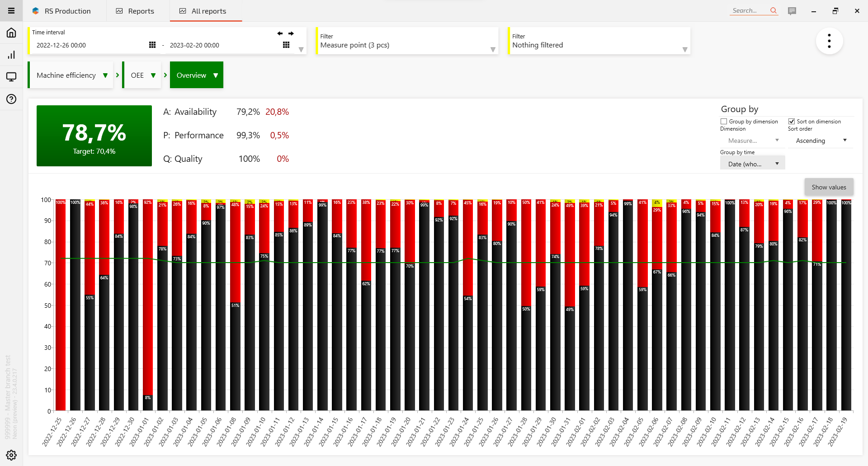Viewport: 868px width, 466px height.
Task: Open settings gear in sidebar
Action: click(x=11, y=455)
